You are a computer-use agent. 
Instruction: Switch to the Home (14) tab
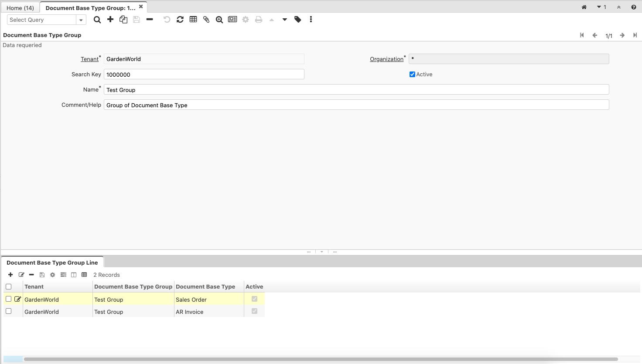20,8
